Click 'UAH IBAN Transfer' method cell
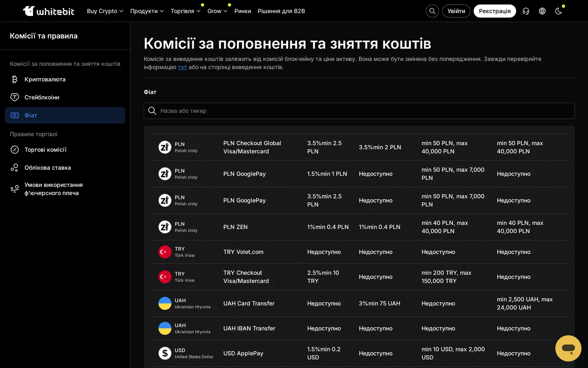 pyautogui.click(x=249, y=328)
